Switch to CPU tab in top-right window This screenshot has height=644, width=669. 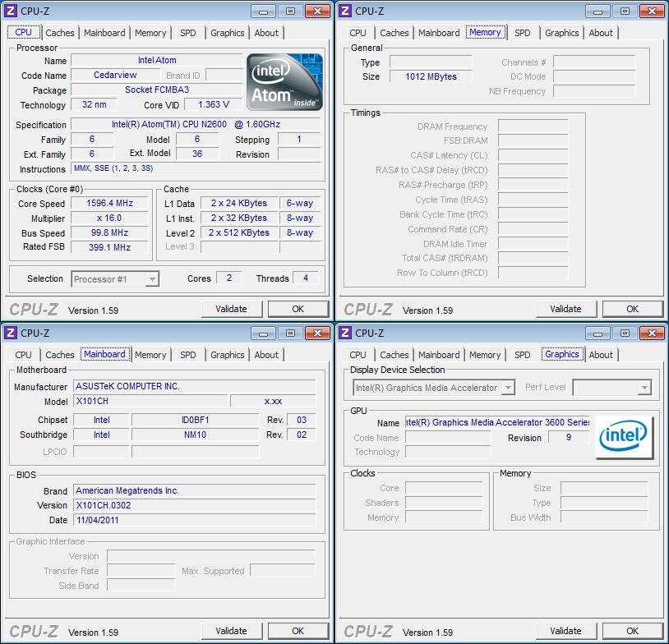tap(358, 33)
